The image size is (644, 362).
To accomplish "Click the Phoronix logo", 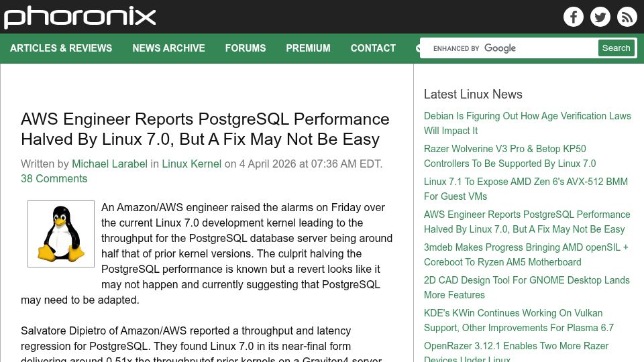I will point(80,17).
